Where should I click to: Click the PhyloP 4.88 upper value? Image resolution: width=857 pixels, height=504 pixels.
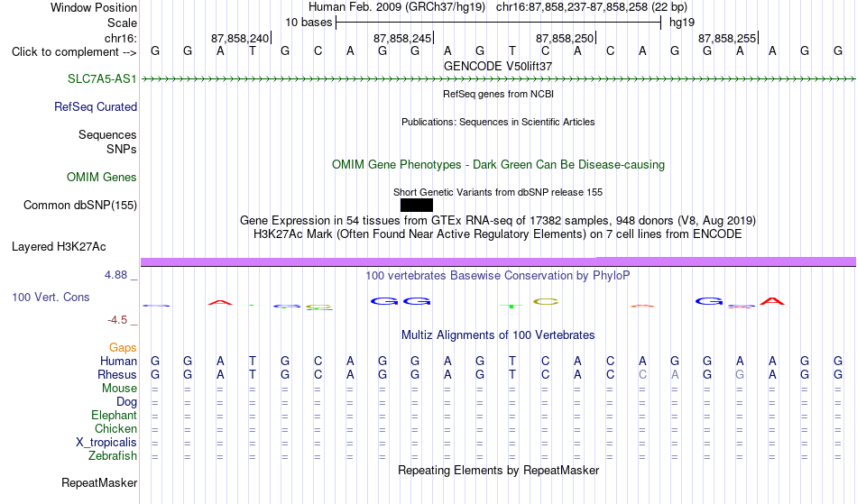[115, 275]
